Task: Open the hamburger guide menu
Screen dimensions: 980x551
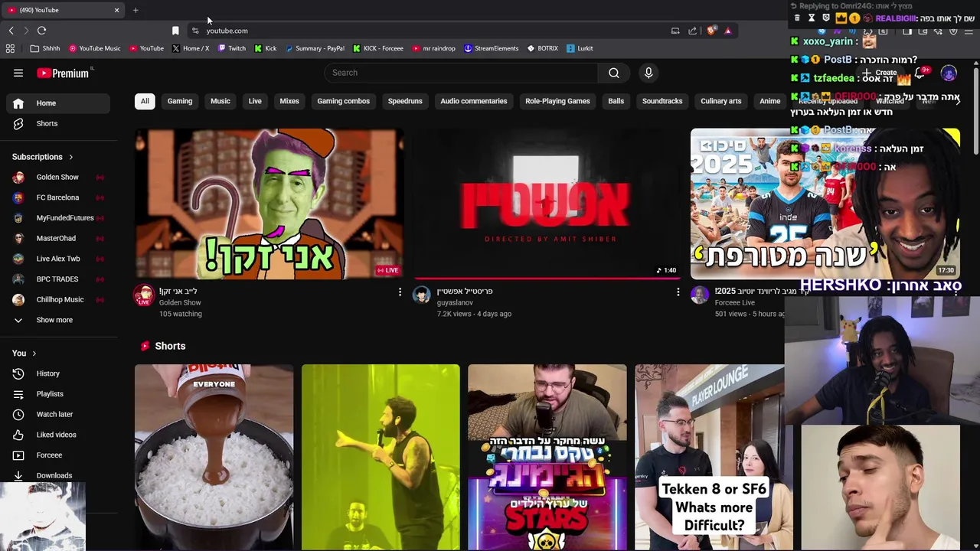Action: tap(18, 73)
